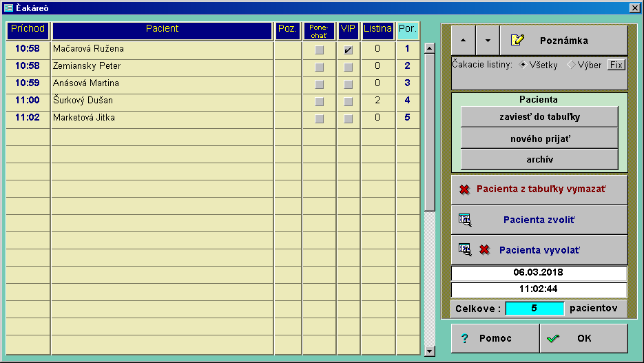Click arrival time 11:02

28,117
